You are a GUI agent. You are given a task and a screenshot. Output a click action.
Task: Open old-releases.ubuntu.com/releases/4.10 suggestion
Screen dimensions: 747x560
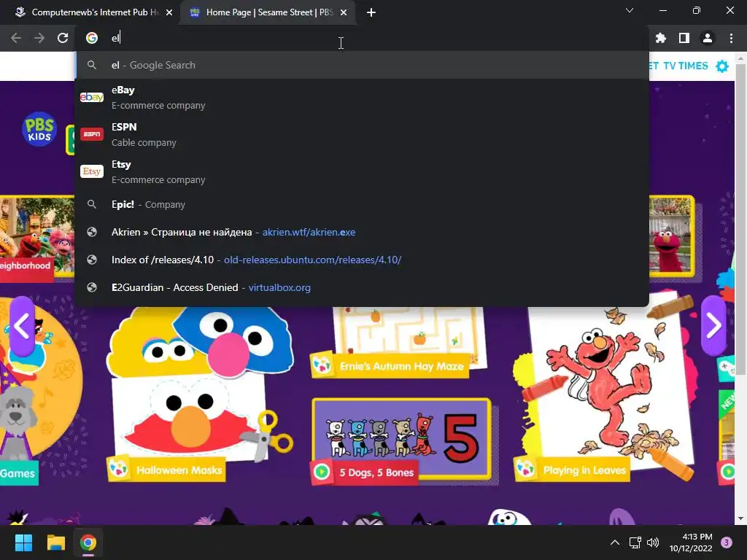(362, 260)
